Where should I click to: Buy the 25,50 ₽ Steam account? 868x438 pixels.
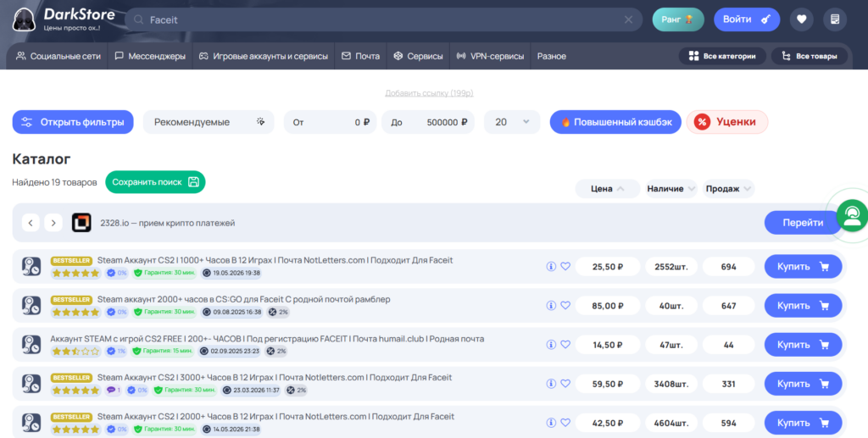804,267
